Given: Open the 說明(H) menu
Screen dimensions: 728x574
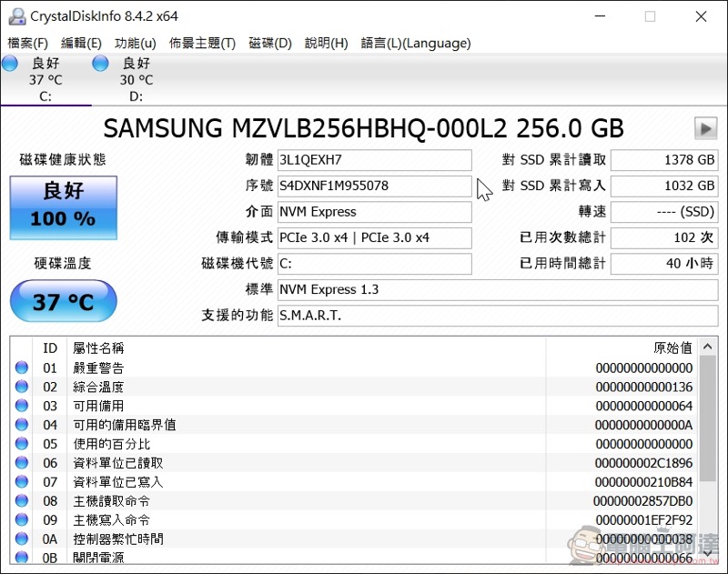Looking at the screenshot, I should click(327, 43).
